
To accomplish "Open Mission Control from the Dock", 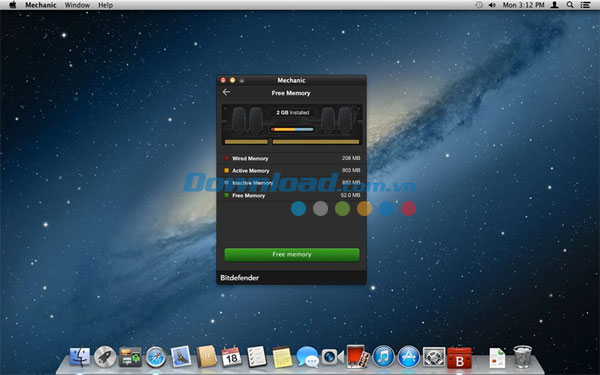I will 130,357.
